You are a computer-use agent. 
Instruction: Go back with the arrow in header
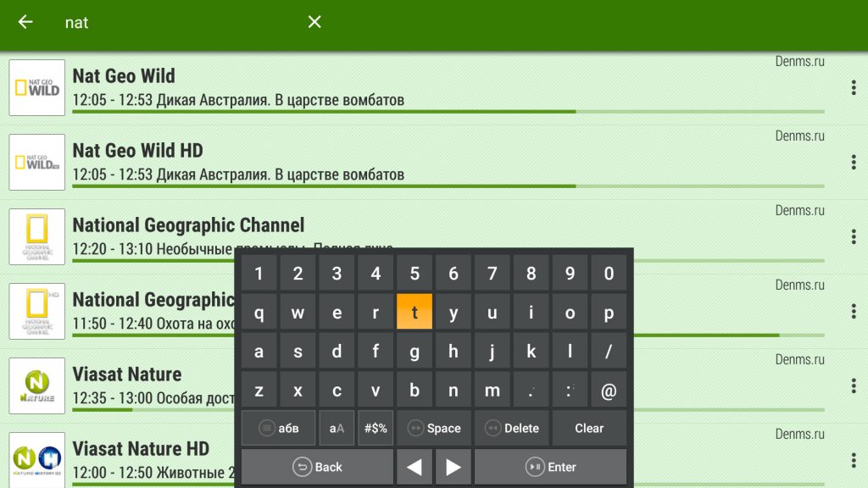(25, 22)
